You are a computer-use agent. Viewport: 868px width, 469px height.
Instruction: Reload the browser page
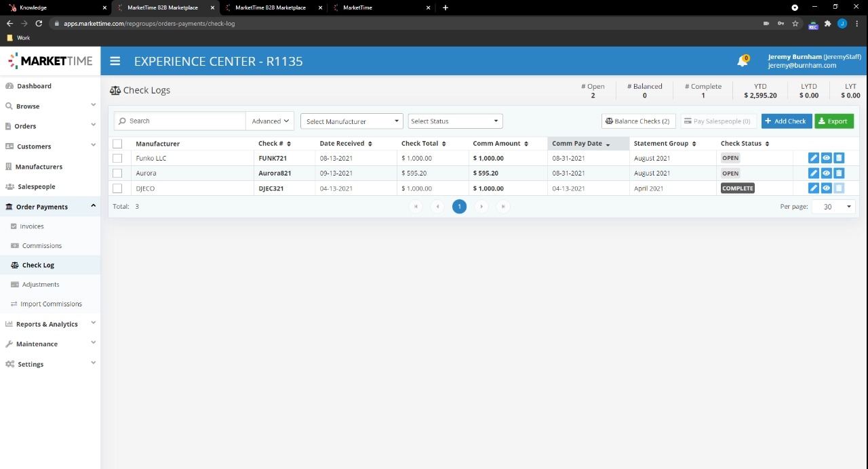[39, 23]
